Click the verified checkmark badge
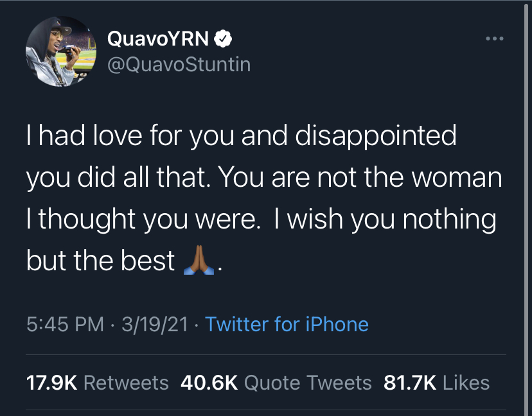The width and height of the screenshot is (532, 416). (x=222, y=40)
